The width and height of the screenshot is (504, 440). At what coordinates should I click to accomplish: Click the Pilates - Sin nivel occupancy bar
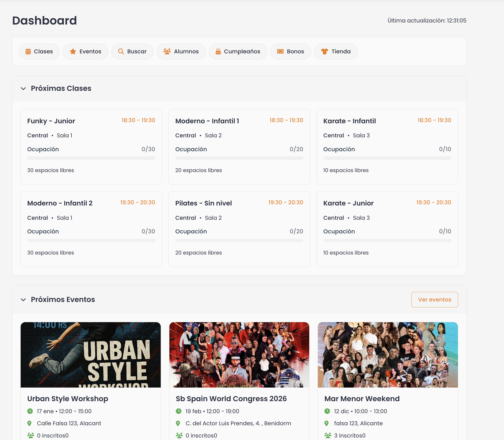(x=239, y=241)
